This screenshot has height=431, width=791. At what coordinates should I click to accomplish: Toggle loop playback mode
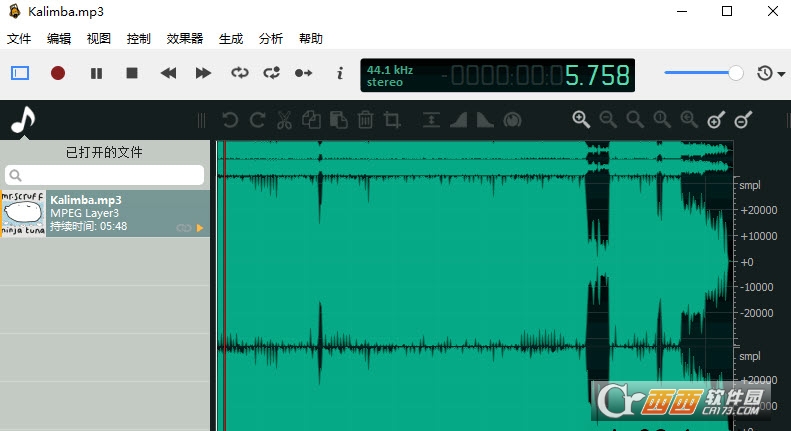point(240,73)
